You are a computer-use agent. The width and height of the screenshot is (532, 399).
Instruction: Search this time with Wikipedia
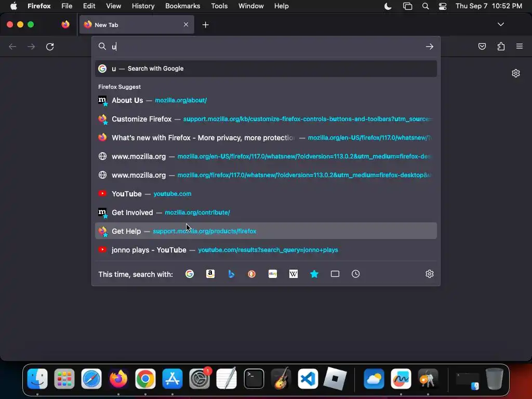coord(294,274)
